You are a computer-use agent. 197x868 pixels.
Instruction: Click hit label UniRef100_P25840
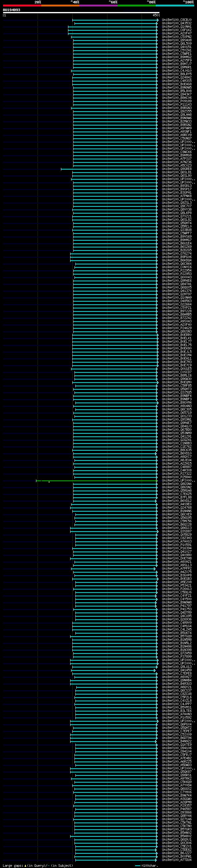click(176, 477)
